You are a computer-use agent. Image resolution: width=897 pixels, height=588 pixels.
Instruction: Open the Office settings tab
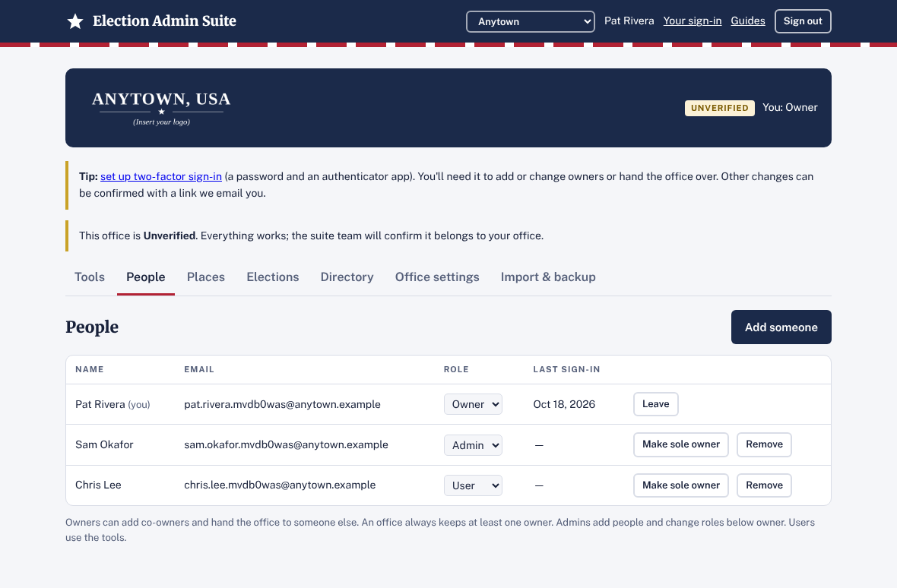click(x=437, y=277)
